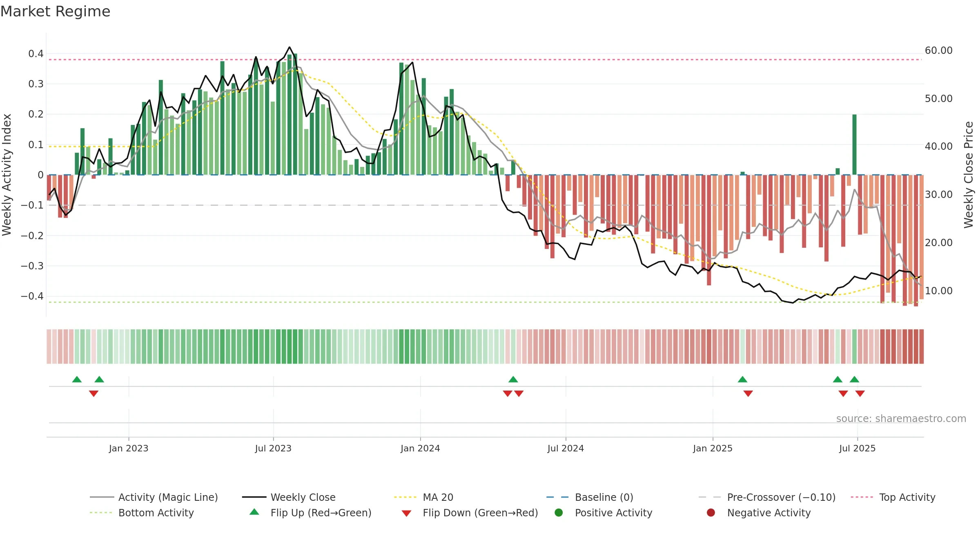980x551 pixels.
Task: Click the red flip-down marker before Jan 2023
Action: tap(94, 393)
